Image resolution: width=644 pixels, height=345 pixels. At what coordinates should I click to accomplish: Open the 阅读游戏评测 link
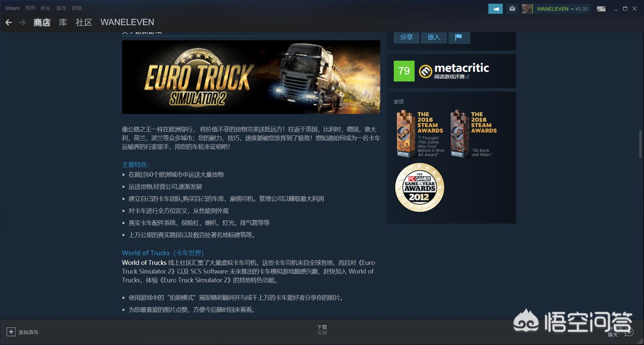coord(451,77)
